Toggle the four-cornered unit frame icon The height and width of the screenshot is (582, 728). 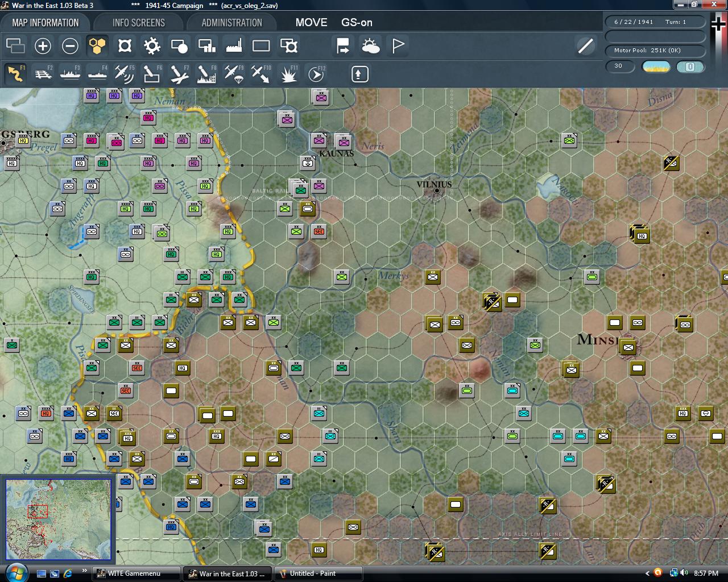coord(125,45)
